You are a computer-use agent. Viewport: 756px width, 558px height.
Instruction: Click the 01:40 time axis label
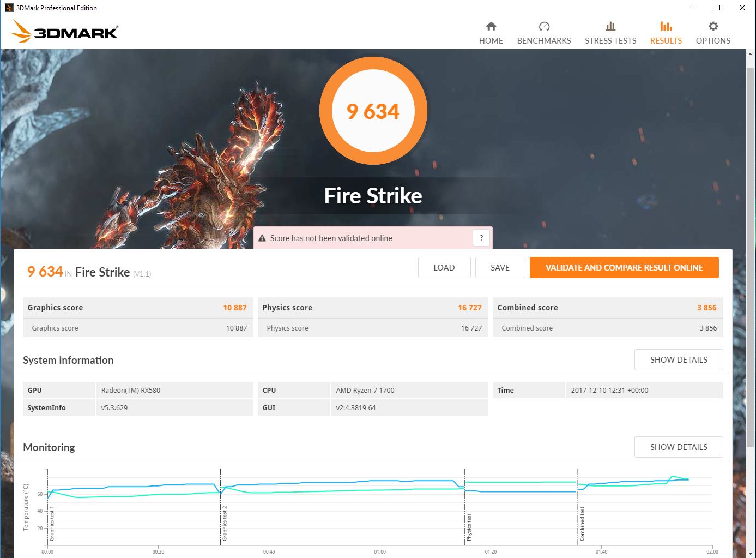point(601,552)
